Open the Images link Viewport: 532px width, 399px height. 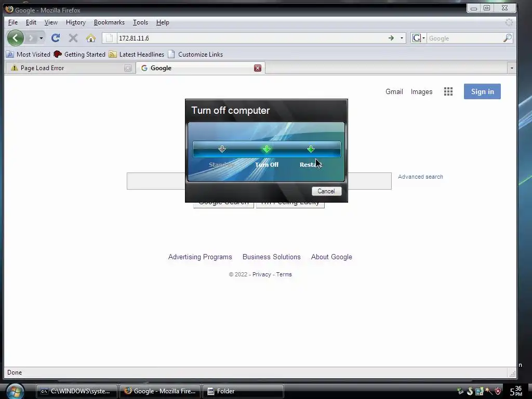(422, 91)
